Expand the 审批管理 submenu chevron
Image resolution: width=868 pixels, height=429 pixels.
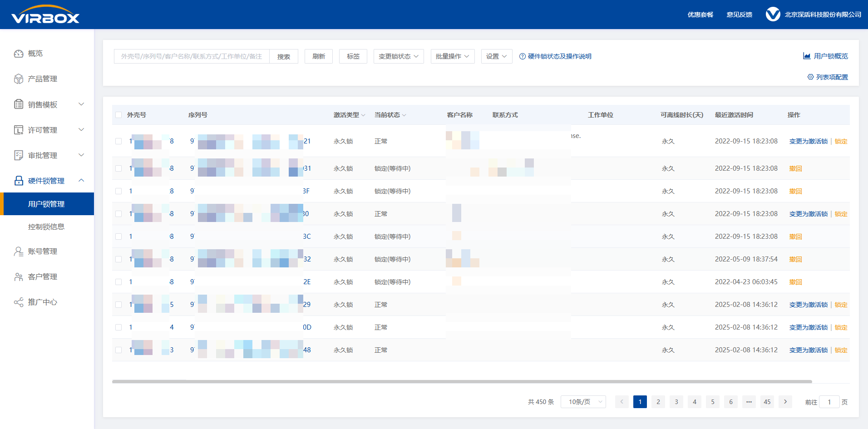(x=81, y=155)
